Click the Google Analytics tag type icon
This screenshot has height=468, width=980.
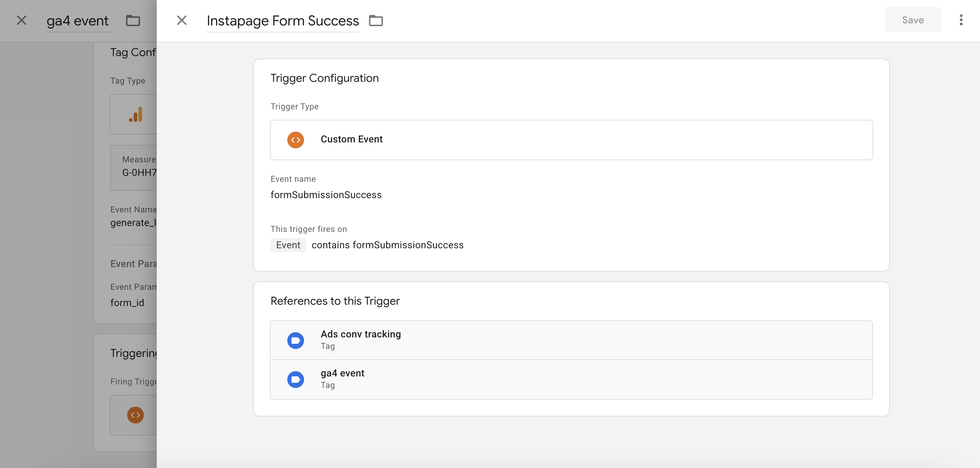click(135, 114)
